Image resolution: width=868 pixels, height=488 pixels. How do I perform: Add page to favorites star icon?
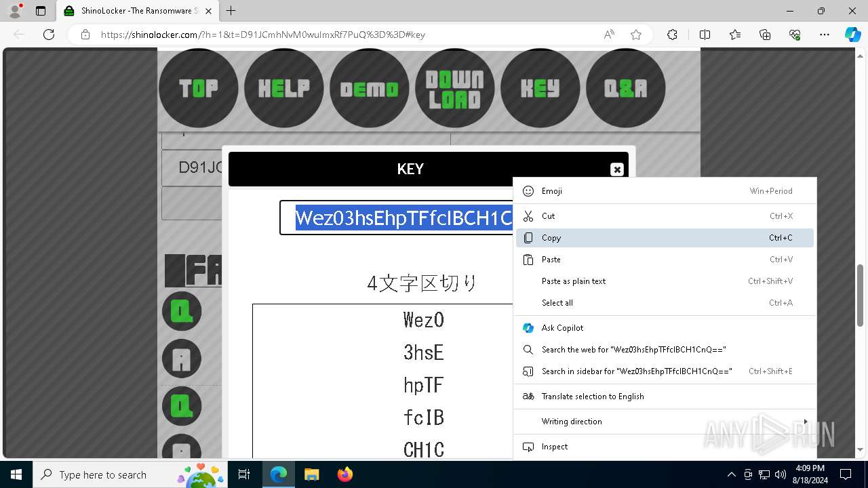pyautogui.click(x=636, y=35)
